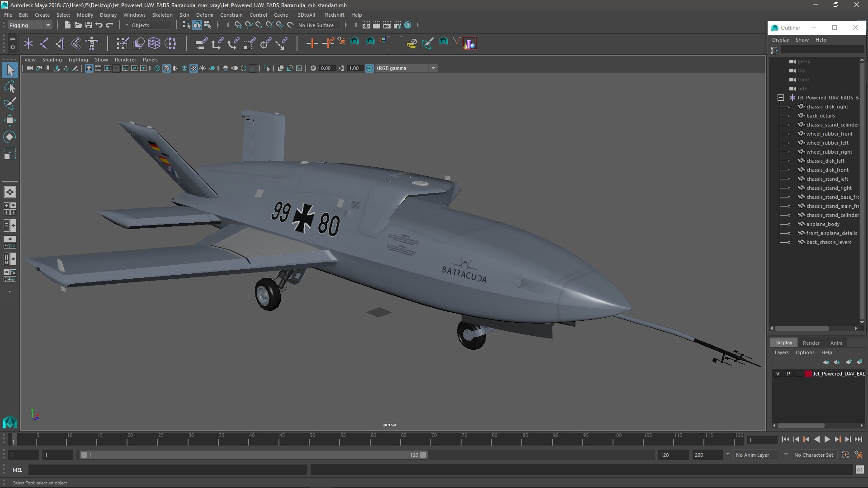Click the Create Locator shelf icon

[28, 43]
